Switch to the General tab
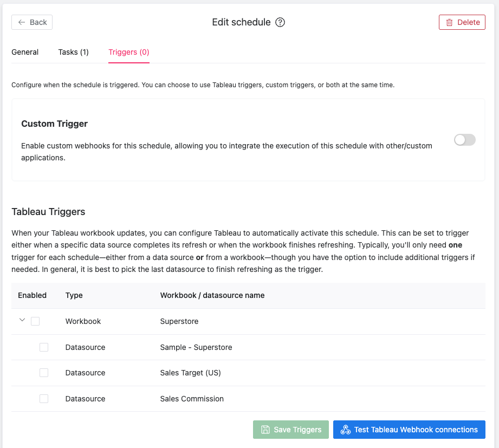Viewport: 499px width, 448px height. tap(25, 52)
